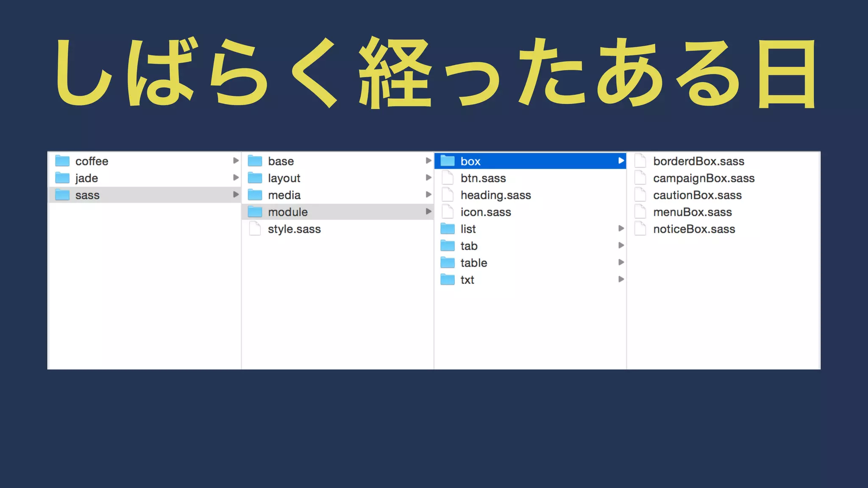Select the 'sass' folder name
868x488 pixels.
coord(87,195)
